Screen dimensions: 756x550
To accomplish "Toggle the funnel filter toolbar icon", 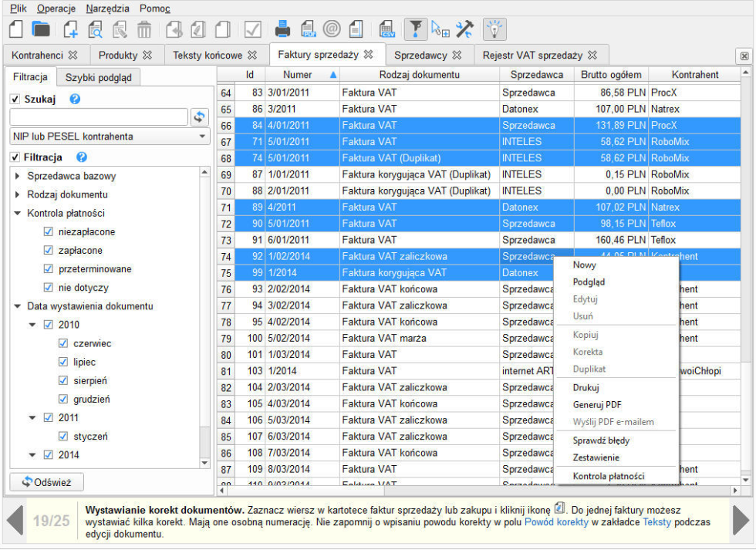I will tap(416, 29).
